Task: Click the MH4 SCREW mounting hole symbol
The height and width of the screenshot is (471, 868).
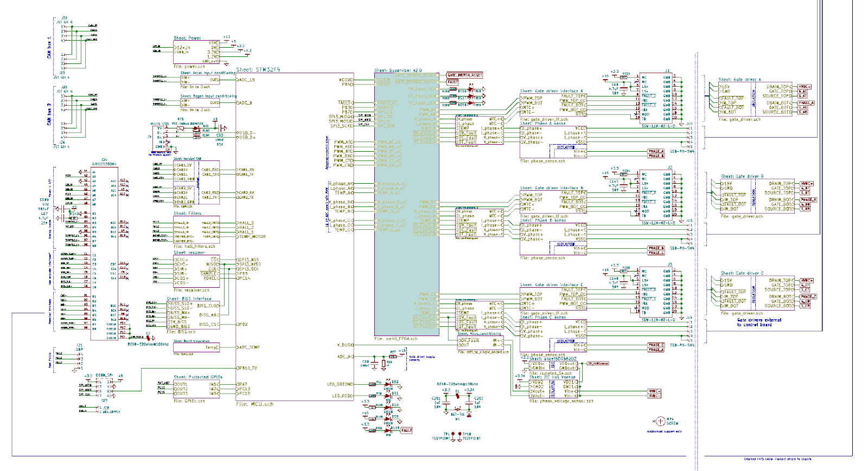Action: tap(660, 421)
